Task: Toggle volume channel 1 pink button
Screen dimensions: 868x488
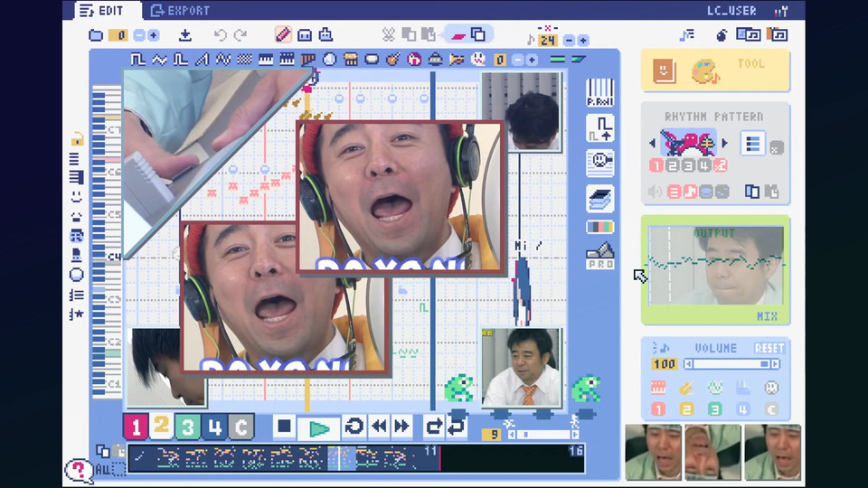Action: click(x=657, y=409)
